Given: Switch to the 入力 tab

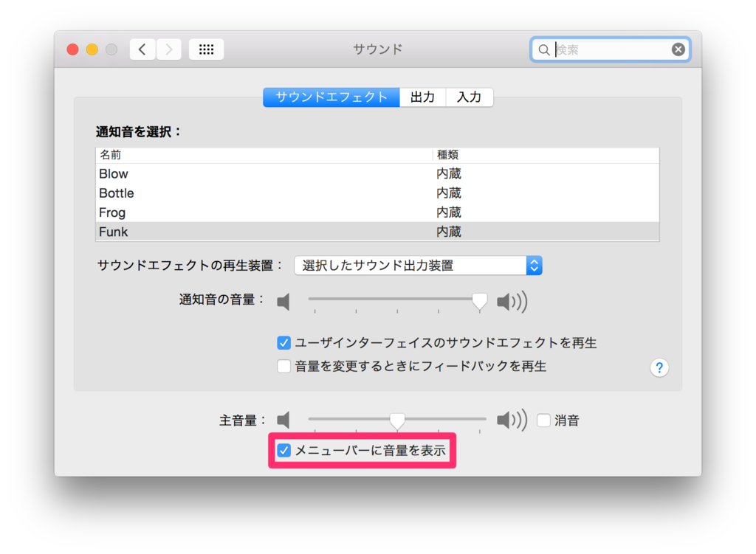Looking at the screenshot, I should tap(469, 97).
